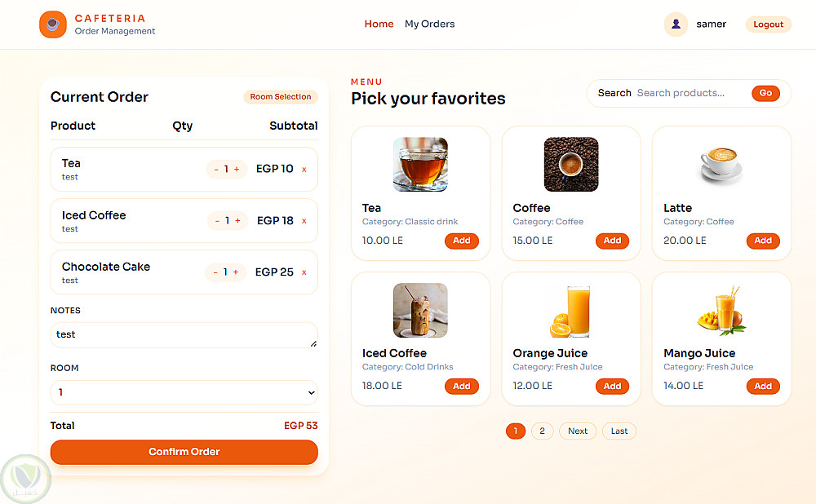Delete Chocolate Cake from the order
816x504 pixels.
point(304,272)
